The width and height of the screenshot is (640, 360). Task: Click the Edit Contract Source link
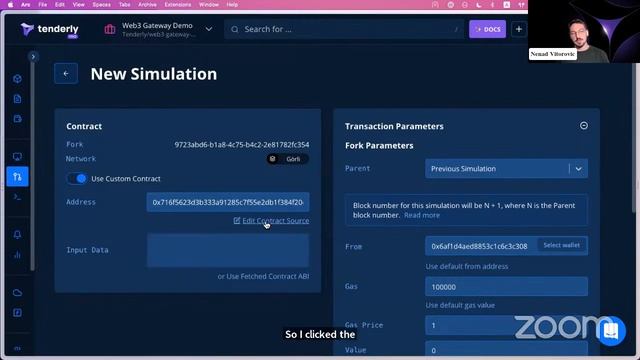pyautogui.click(x=276, y=220)
